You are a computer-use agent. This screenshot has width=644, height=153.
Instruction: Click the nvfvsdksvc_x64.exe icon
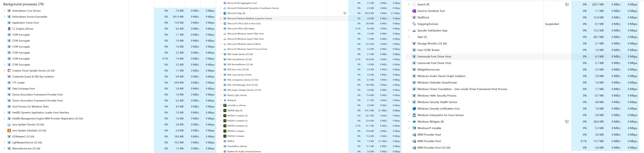point(225,105)
